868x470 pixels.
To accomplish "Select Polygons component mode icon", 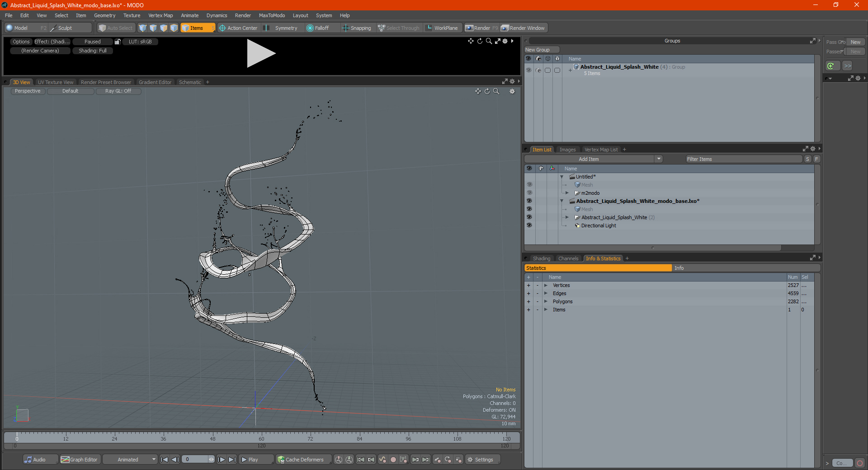I will 164,28.
